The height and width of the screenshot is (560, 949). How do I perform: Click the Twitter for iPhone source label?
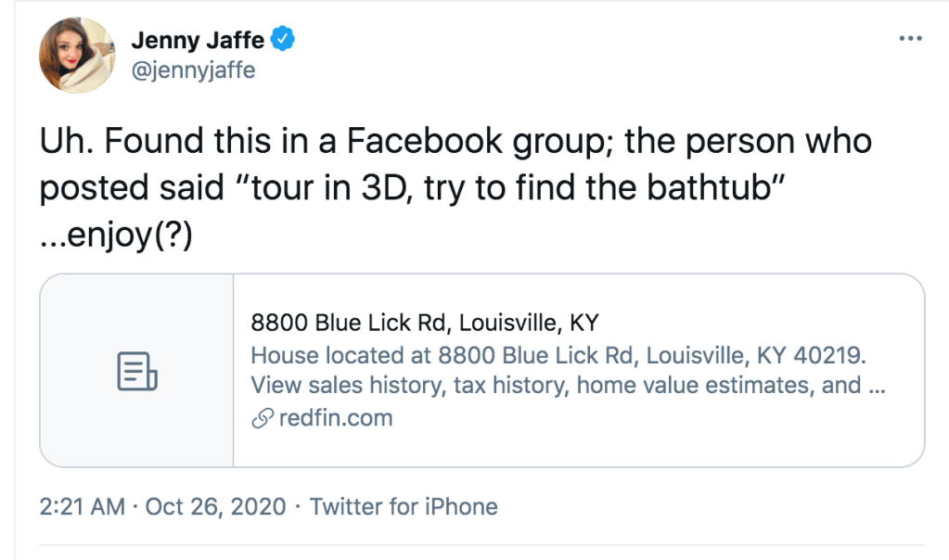pos(404,507)
